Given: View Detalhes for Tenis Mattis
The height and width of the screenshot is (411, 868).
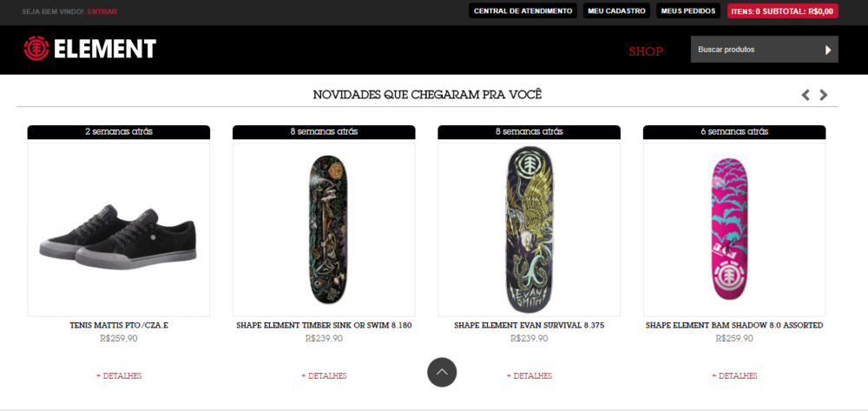Looking at the screenshot, I should (119, 376).
